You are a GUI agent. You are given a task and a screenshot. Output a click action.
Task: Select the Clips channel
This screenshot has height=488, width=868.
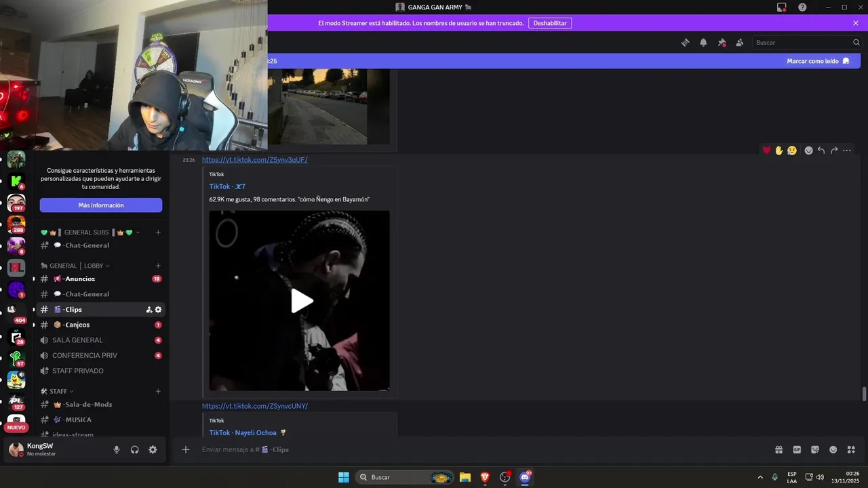point(101,310)
